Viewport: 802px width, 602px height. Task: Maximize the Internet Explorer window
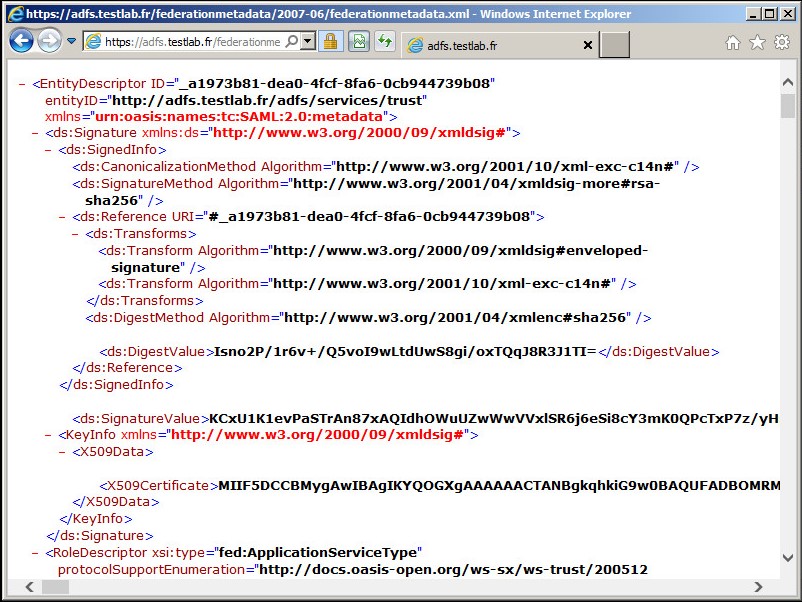769,14
